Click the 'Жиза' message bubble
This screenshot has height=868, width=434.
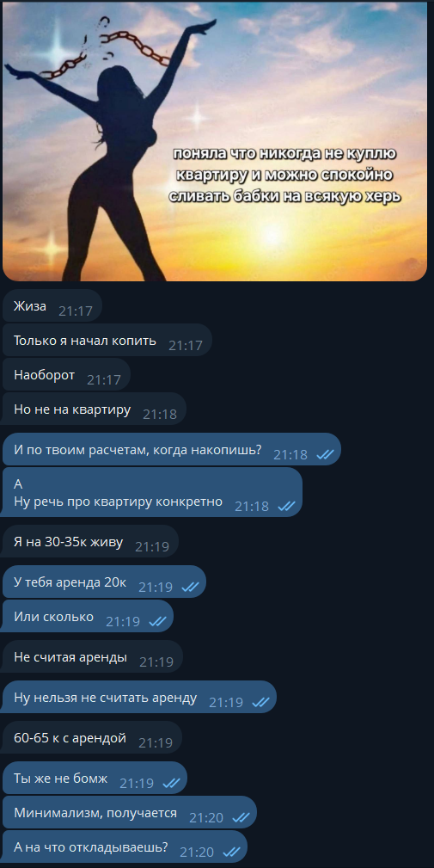(52, 306)
